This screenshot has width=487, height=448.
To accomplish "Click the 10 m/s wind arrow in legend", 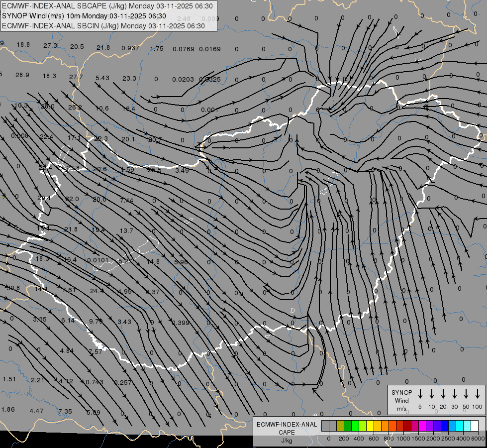I will 431,394.
